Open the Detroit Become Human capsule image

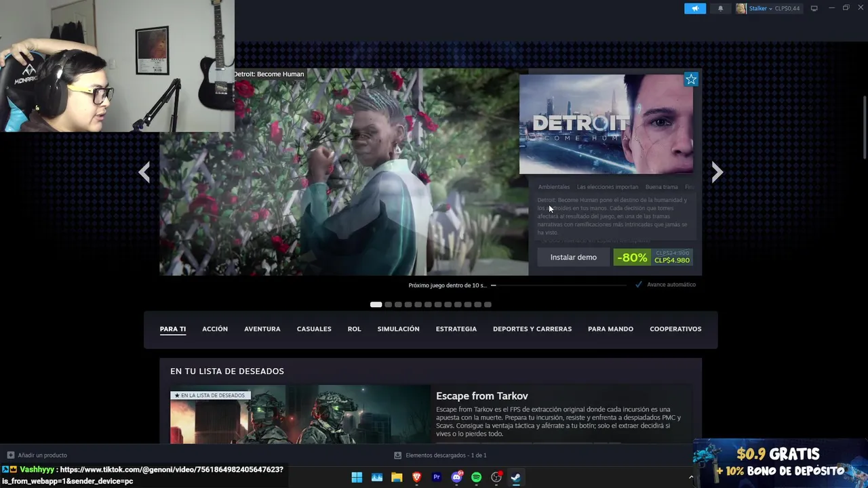[x=606, y=124]
